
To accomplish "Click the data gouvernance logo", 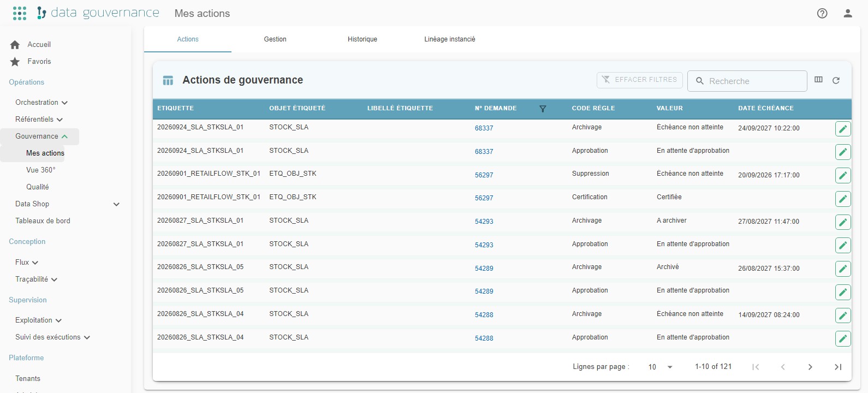I will click(98, 13).
